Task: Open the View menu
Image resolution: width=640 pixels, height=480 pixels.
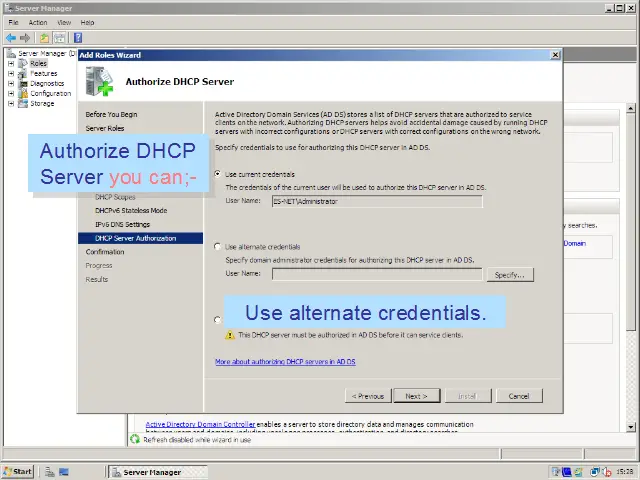Action: (64, 22)
